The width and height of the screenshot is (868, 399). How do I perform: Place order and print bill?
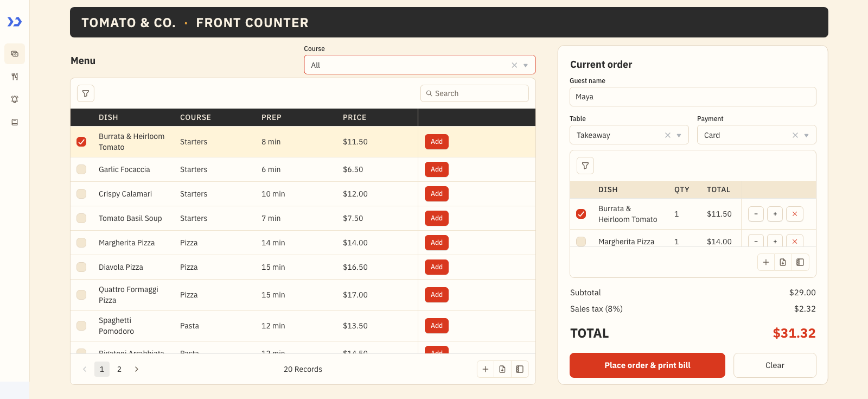coord(647,365)
